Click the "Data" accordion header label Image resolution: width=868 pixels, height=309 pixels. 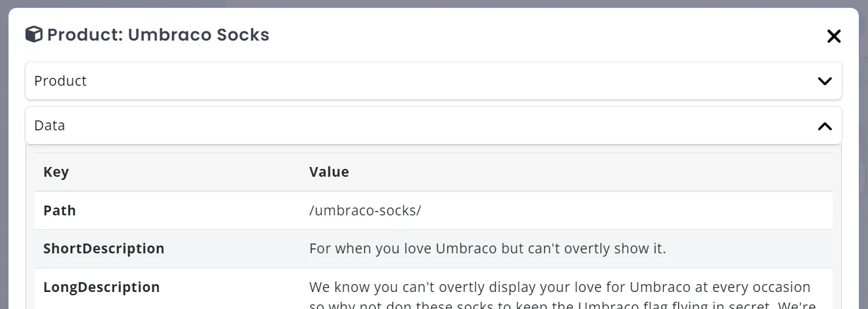coord(50,126)
